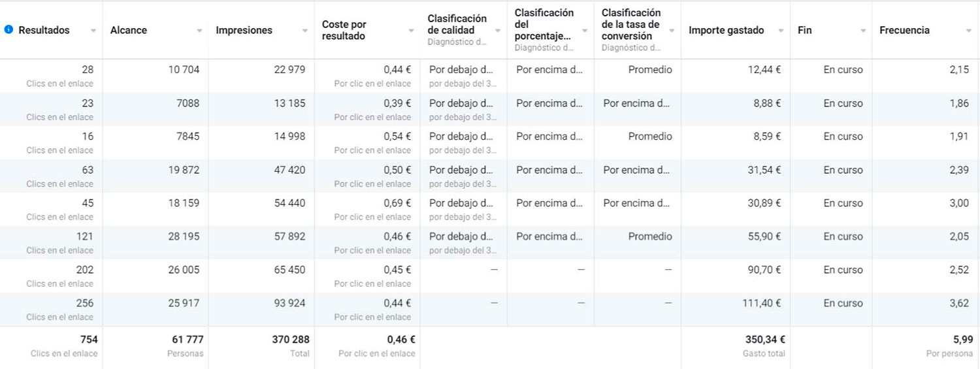
Task: Click the 121 results cell
Action: click(x=51, y=242)
